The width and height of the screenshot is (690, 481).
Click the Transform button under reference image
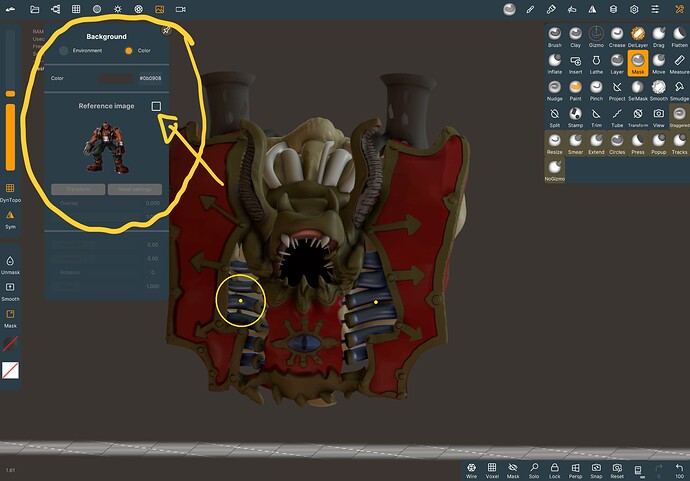78,189
